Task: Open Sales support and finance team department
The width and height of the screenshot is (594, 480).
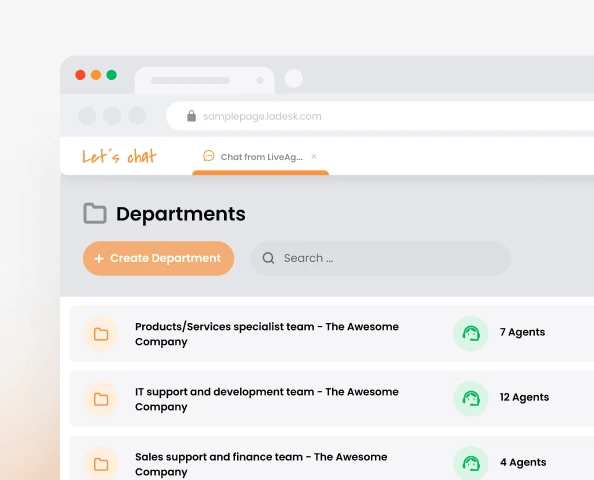Action: tap(261, 464)
